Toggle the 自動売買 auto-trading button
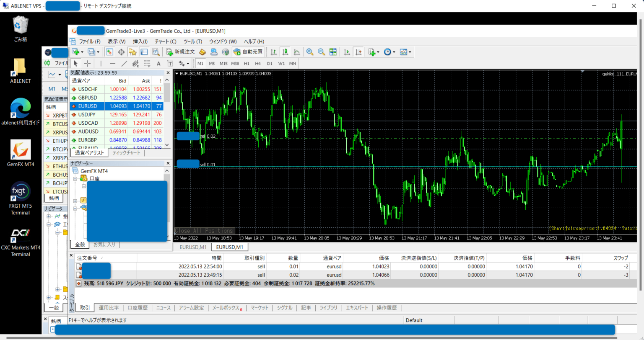This screenshot has height=340, width=644. tap(248, 52)
